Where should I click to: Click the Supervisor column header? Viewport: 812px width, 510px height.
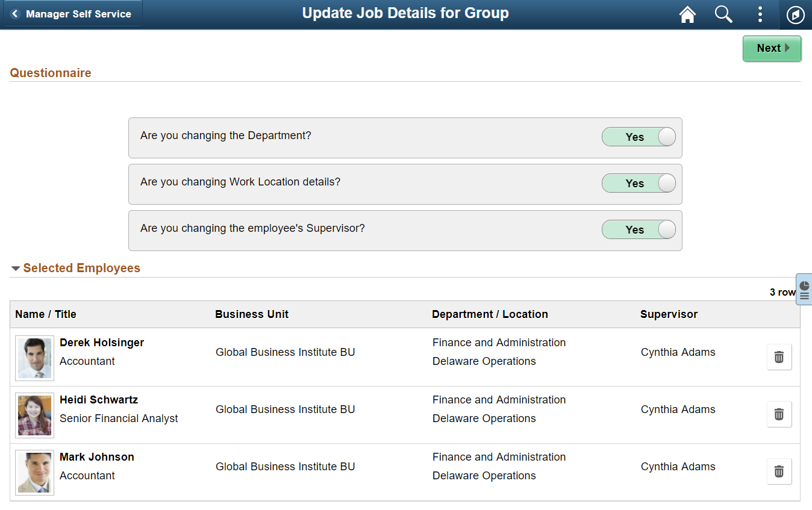[x=669, y=314]
